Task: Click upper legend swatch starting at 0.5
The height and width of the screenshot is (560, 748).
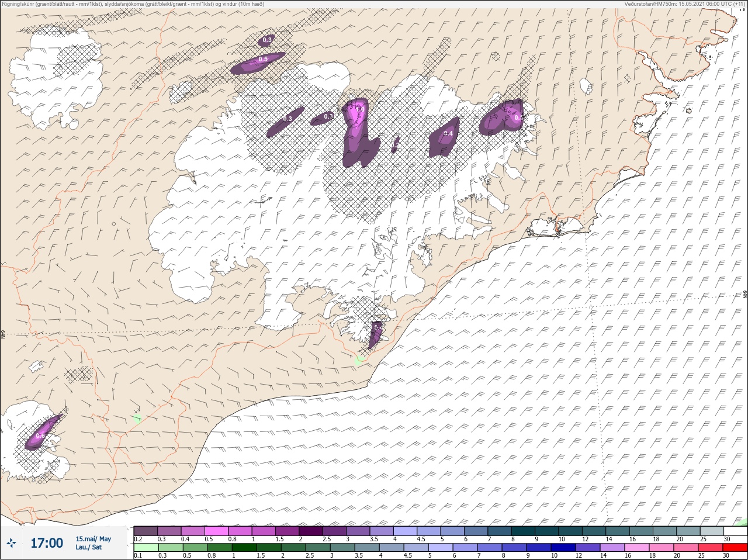Action: coord(216,530)
